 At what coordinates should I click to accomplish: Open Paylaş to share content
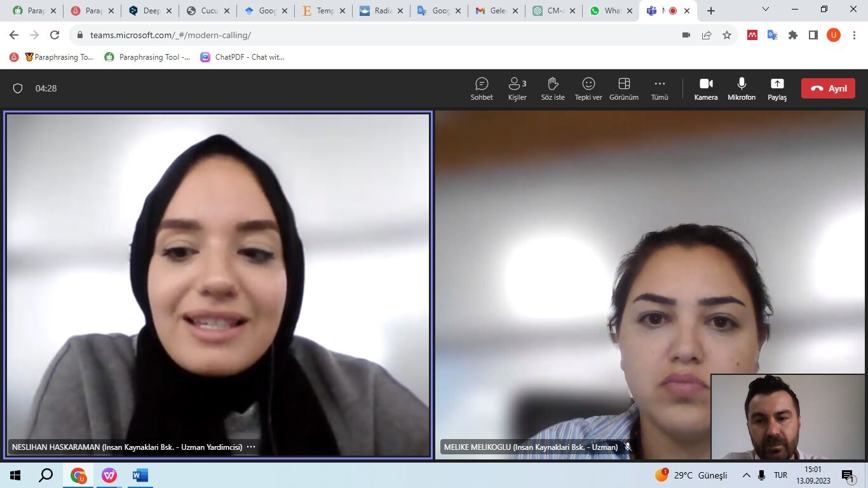coord(777,88)
